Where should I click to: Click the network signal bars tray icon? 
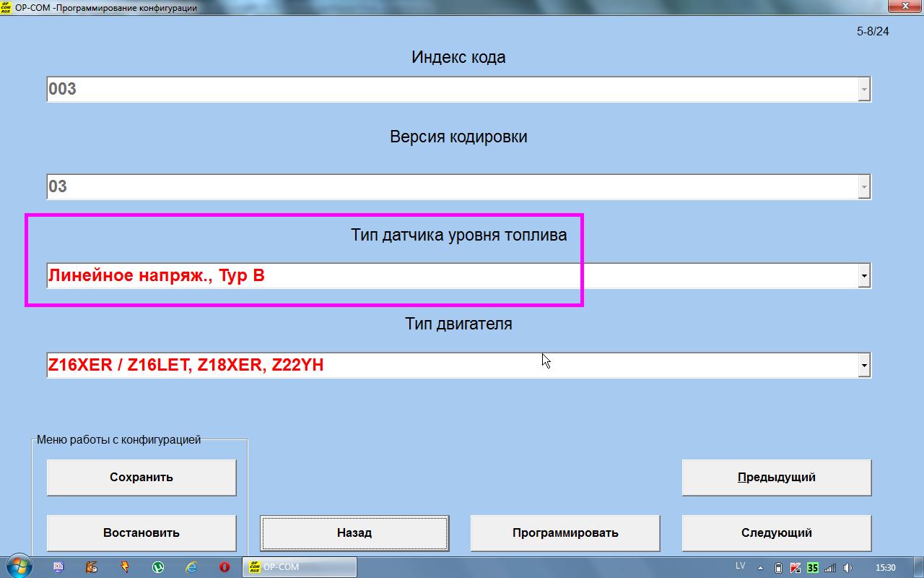pyautogui.click(x=830, y=568)
